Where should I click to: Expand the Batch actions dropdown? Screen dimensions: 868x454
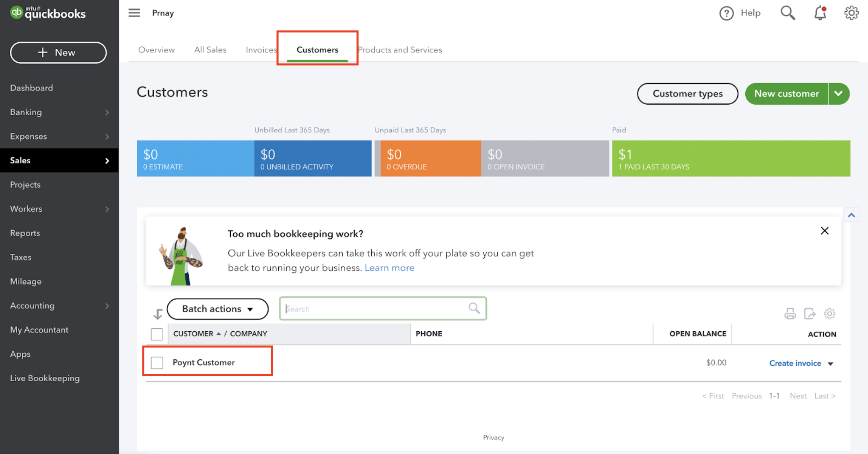tap(218, 309)
